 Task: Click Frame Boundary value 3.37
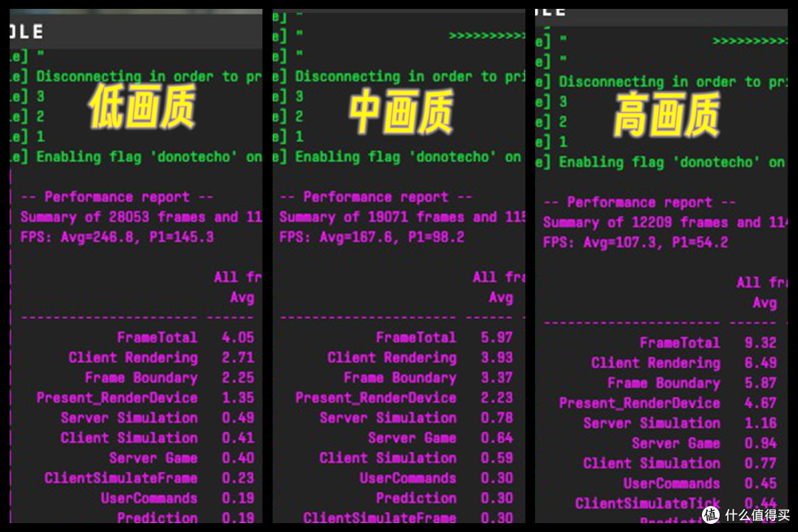coord(497,378)
